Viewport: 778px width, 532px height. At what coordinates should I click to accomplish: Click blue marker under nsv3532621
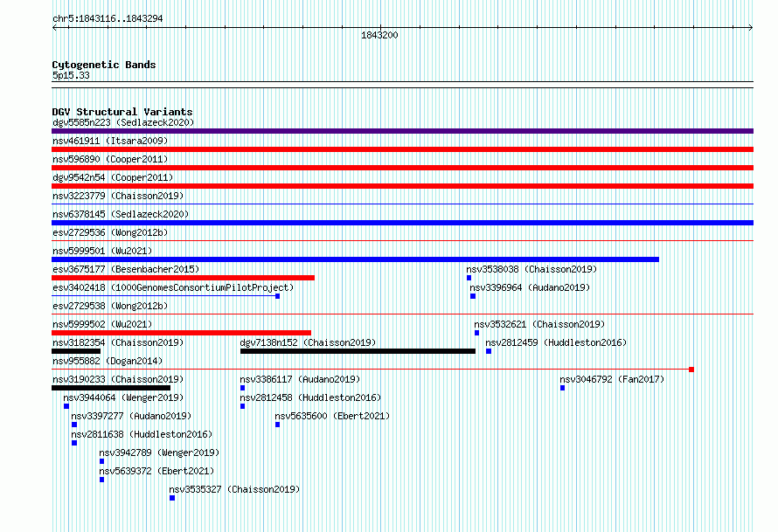tap(476, 333)
